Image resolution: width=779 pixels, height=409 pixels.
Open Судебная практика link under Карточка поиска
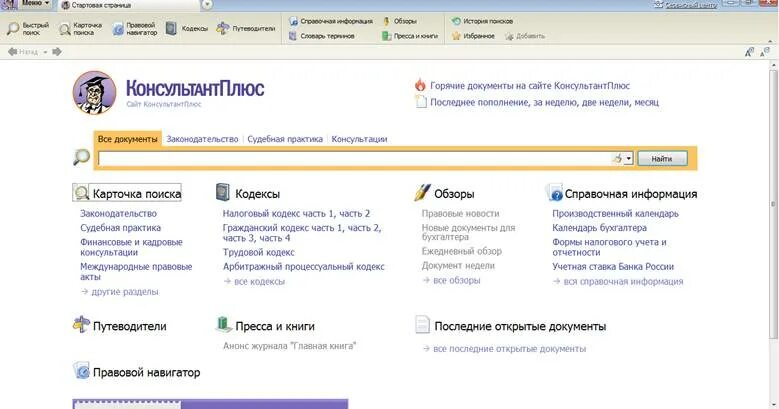click(120, 228)
